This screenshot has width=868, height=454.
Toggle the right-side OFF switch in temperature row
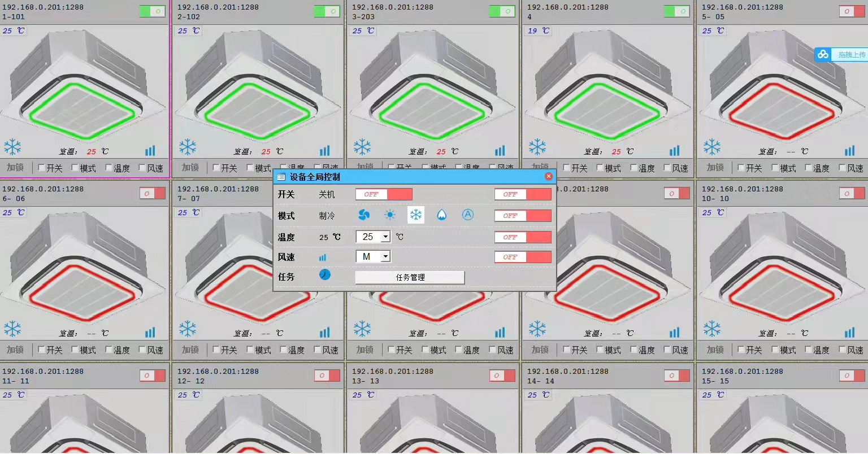523,237
